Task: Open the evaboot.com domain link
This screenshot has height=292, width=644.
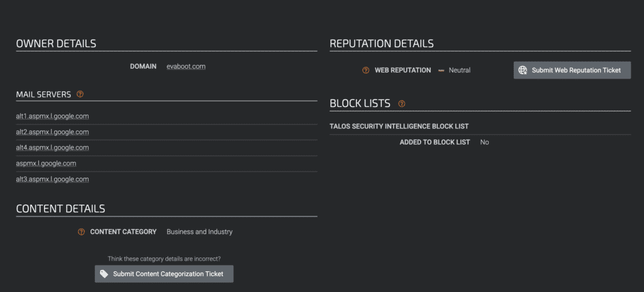Action: 186,66
